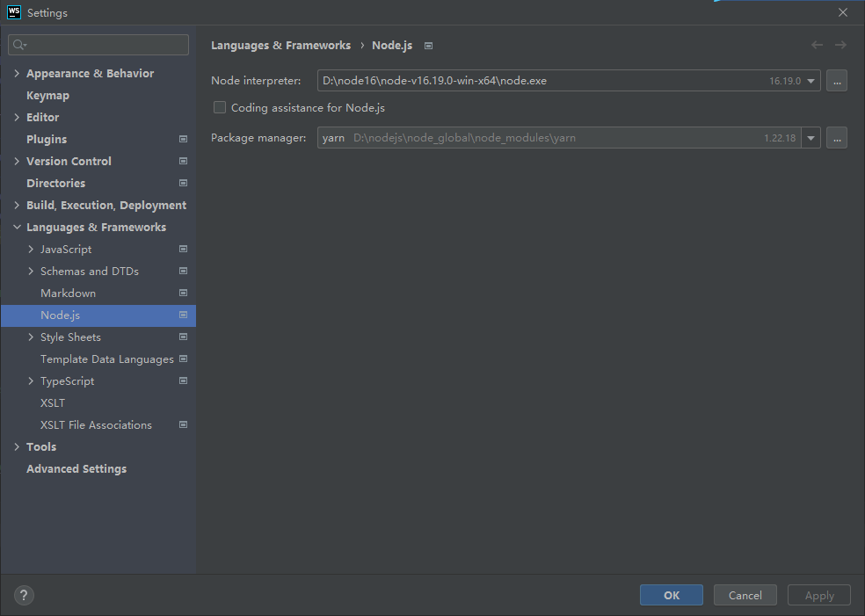865x616 pixels.
Task: Click the icon beside the Node.js breadcrumb
Action: 428,45
